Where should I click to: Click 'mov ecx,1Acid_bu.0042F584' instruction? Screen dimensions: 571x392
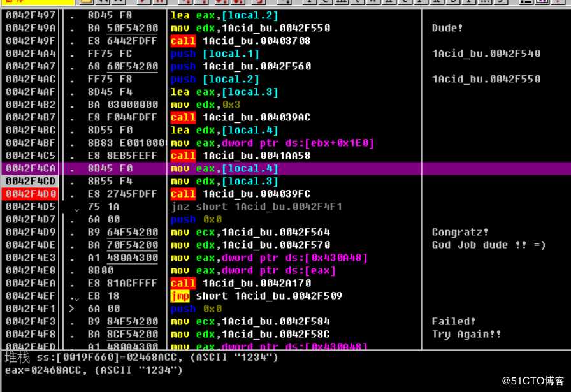click(x=250, y=322)
